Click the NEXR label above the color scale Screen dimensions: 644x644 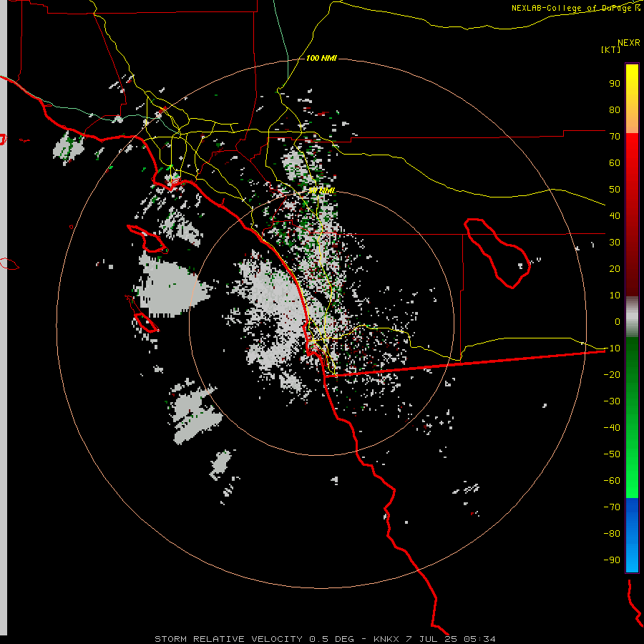pos(628,42)
